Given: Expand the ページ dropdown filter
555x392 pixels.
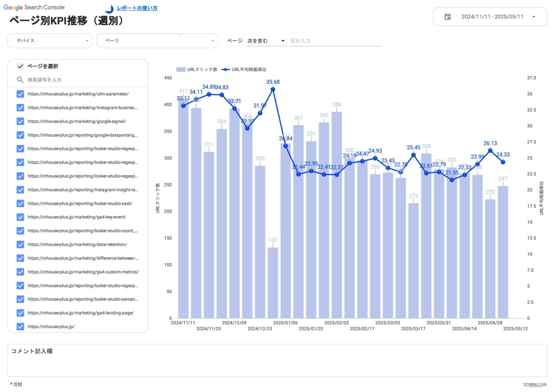Looking at the screenshot, I should (157, 41).
